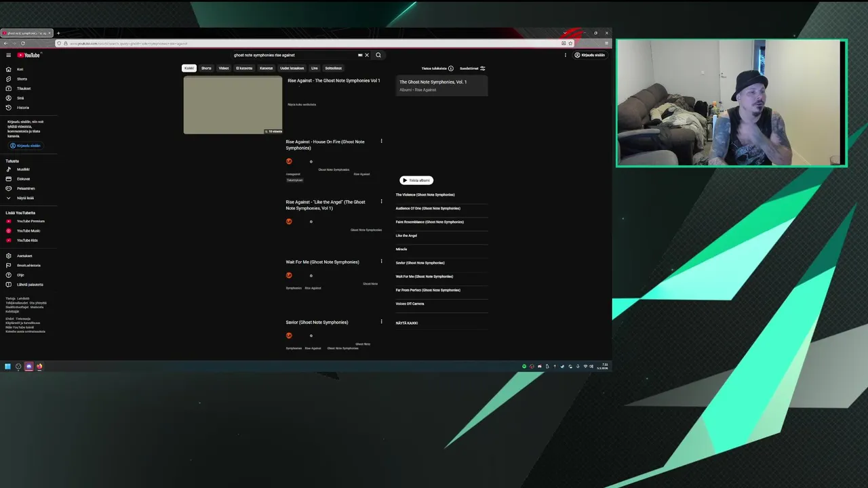This screenshot has height=488, width=868.
Task: Open Ilmoitushistoria report history
Action: [28, 265]
